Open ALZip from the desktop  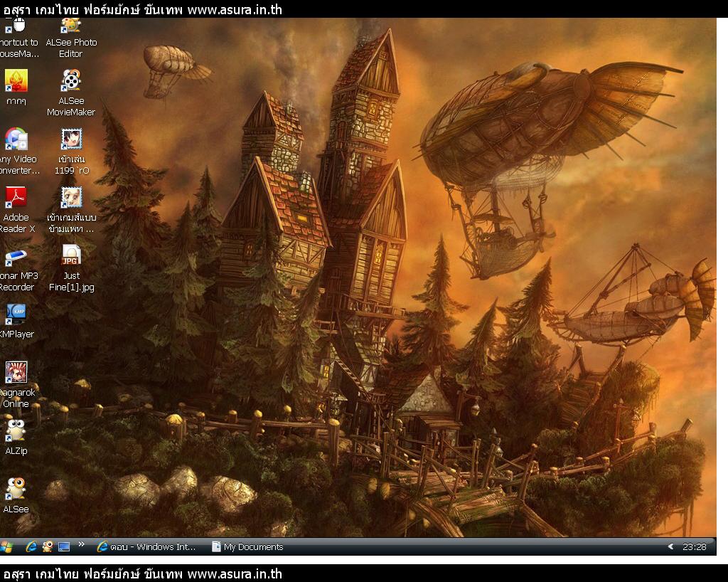coord(16,438)
